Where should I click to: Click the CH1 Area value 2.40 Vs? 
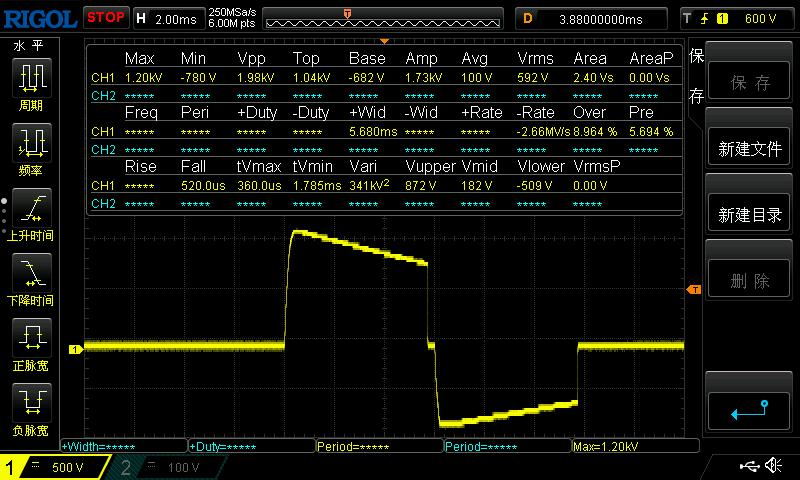[593, 78]
